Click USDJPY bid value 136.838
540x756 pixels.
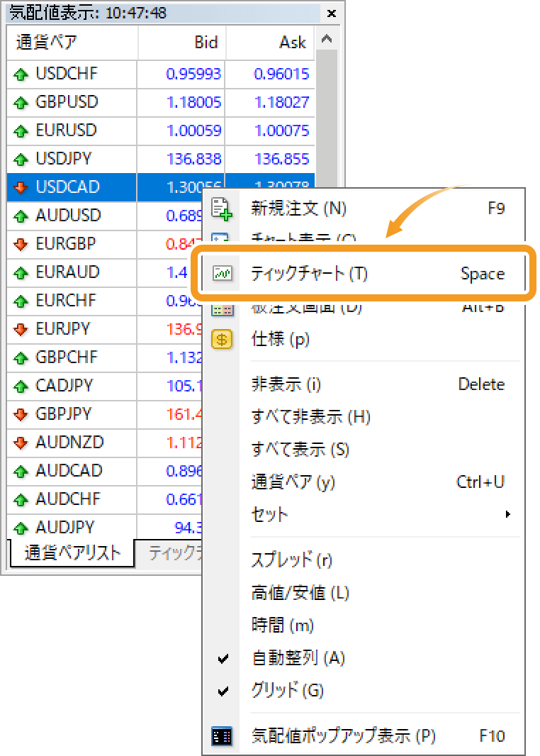pyautogui.click(x=193, y=159)
